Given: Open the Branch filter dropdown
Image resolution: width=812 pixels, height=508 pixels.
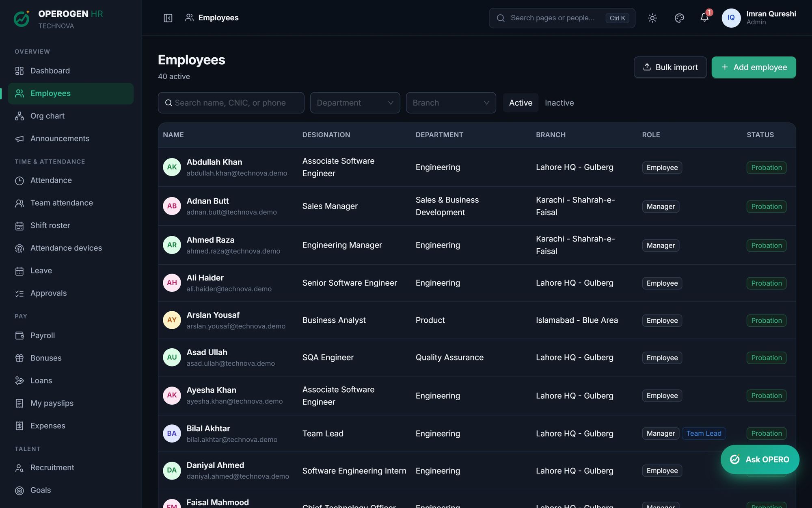Looking at the screenshot, I should pos(451,103).
